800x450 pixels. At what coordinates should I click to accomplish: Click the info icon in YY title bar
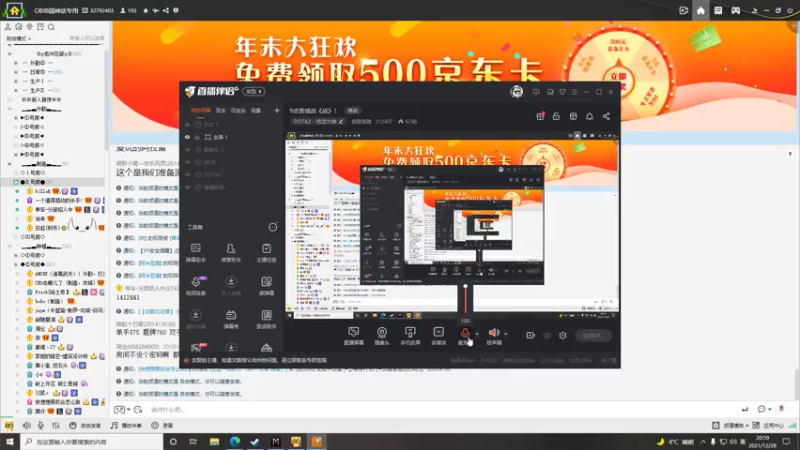[x=176, y=10]
